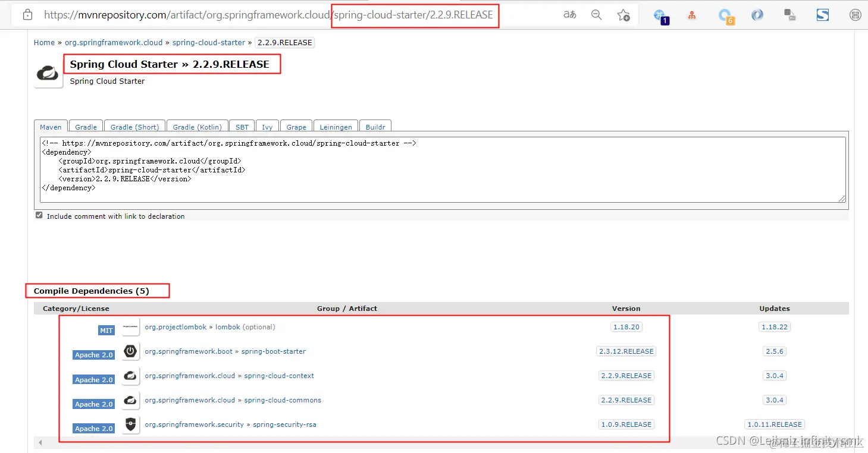The width and height of the screenshot is (868, 453).
Task: Click the read aloud/translate icon
Action: tap(570, 15)
